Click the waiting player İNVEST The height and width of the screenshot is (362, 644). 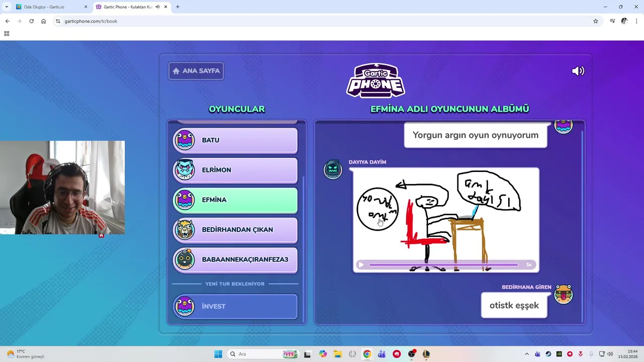pyautogui.click(x=235, y=306)
